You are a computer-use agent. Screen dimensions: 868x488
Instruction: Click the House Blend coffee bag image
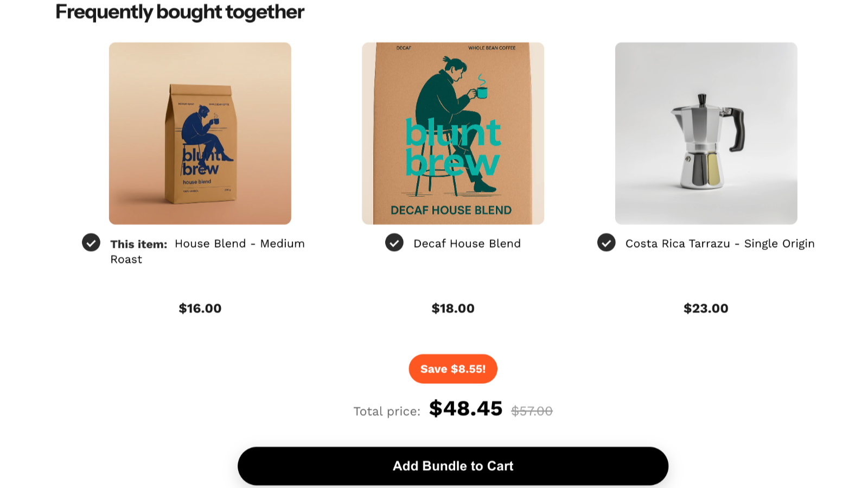[x=200, y=133]
